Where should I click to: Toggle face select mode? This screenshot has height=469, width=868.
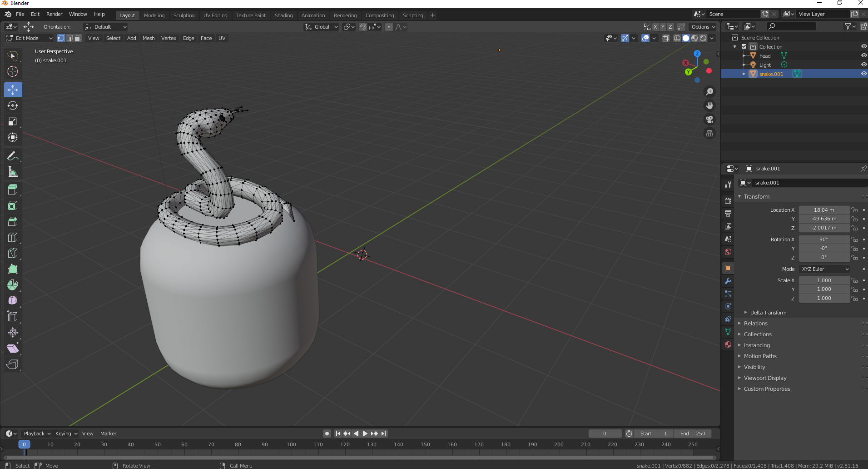(78, 38)
